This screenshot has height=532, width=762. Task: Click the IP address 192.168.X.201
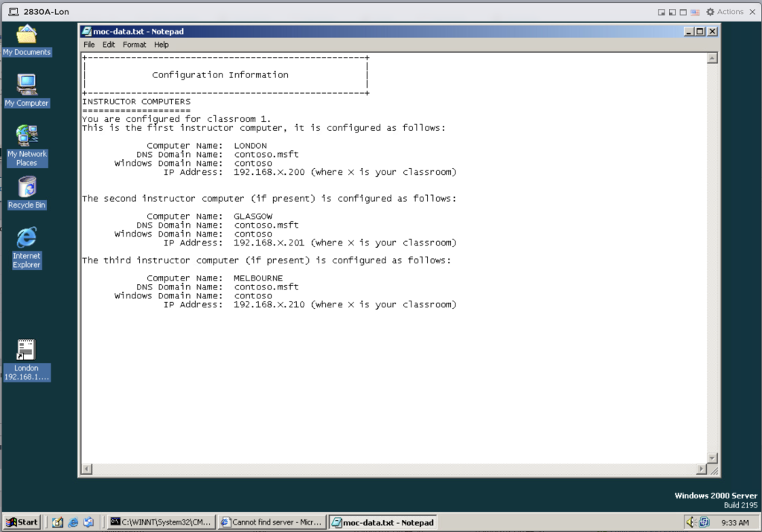point(269,243)
